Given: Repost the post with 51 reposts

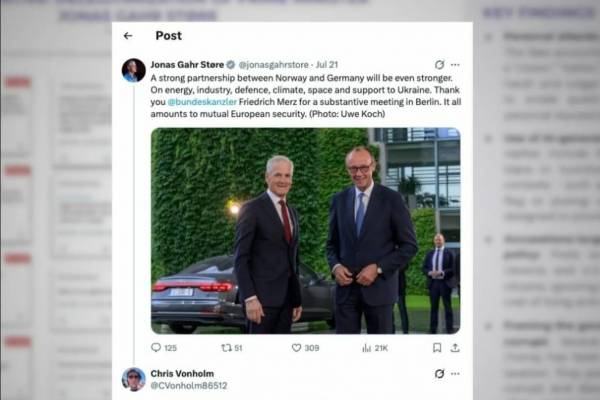Looking at the screenshot, I should (226, 348).
